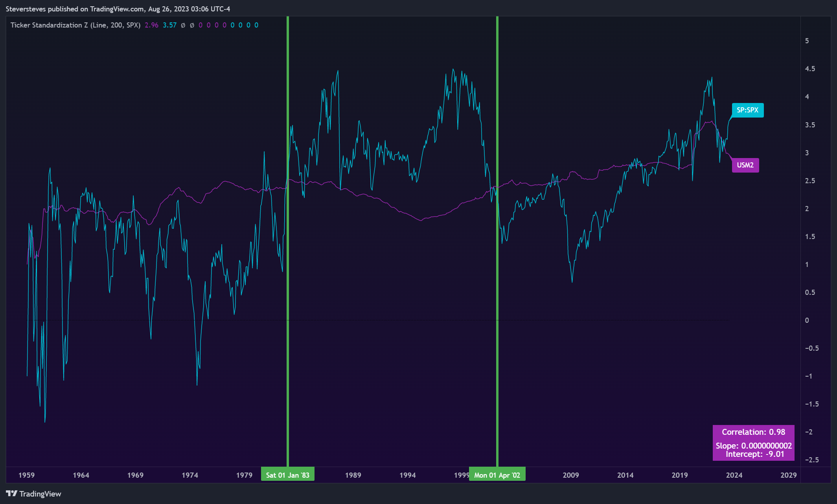
Task: Click the 4.5 level on price scale
Action: click(810, 69)
